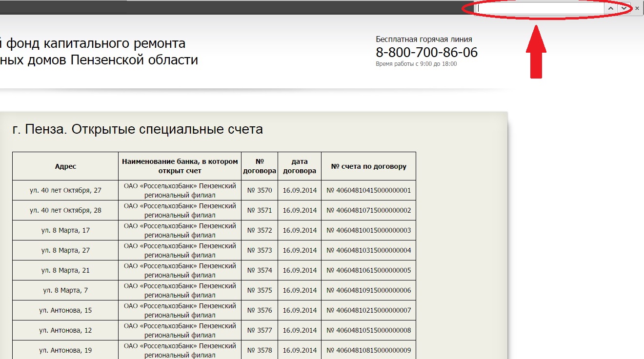
Task: Go to previous search match with up arrow
Action: (610, 8)
